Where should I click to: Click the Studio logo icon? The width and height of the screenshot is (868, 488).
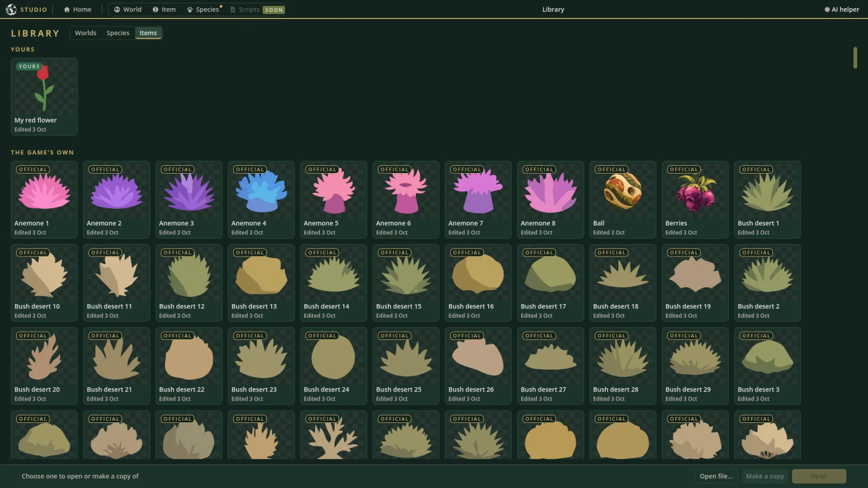click(11, 9)
